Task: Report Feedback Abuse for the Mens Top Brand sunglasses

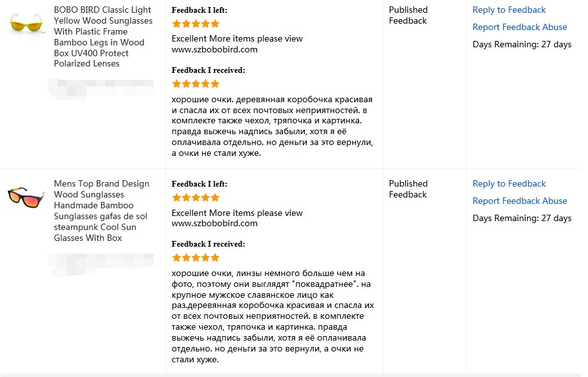Action: pyautogui.click(x=520, y=201)
